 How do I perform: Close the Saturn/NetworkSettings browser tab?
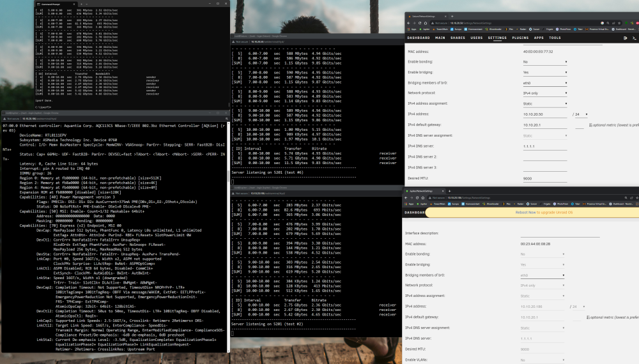(x=445, y=17)
